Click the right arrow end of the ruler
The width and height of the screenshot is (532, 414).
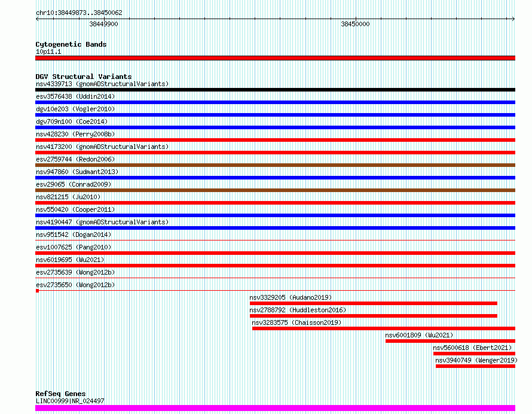[x=513, y=19]
